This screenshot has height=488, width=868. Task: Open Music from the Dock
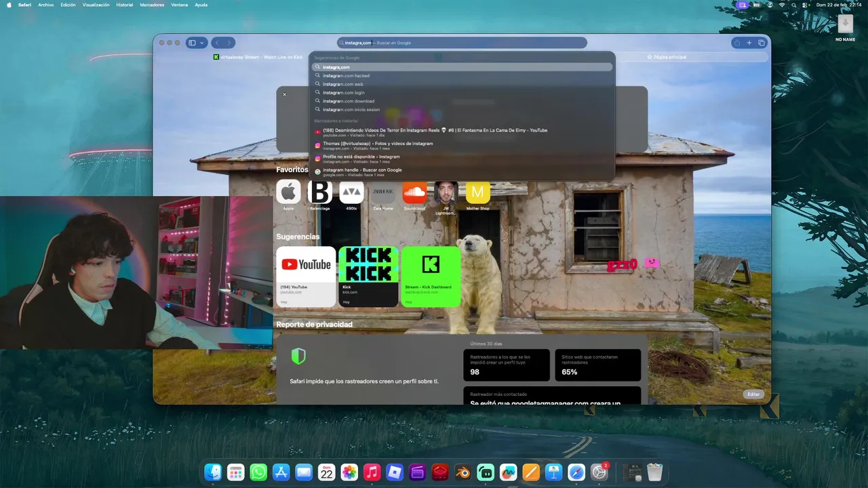click(x=372, y=472)
